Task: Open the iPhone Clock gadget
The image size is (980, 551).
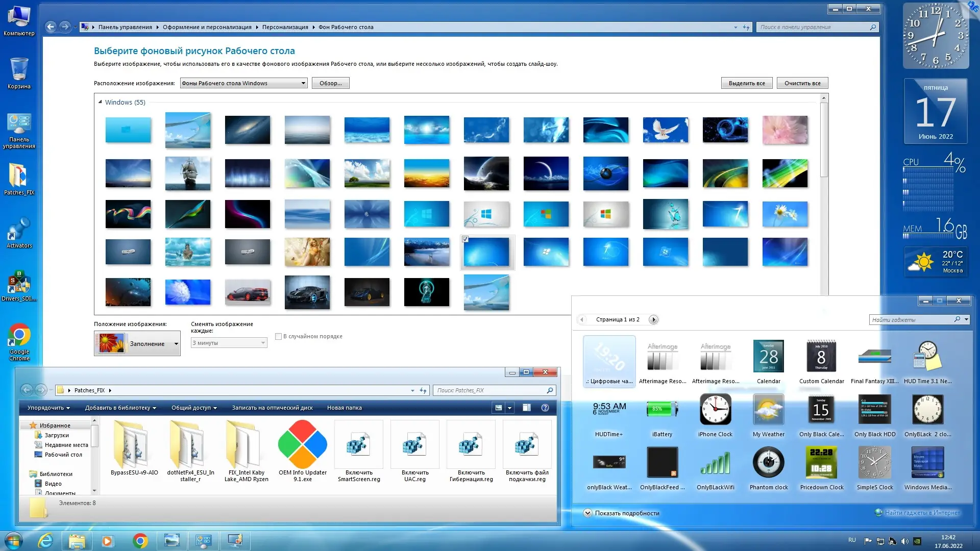Action: point(715,410)
